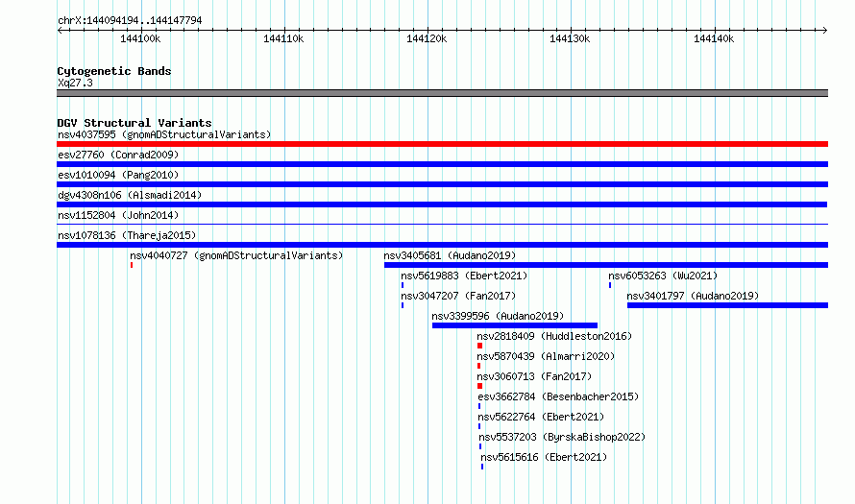
Task: Click the chrX:144094194..144147794 coordinates text
Action: [130, 20]
